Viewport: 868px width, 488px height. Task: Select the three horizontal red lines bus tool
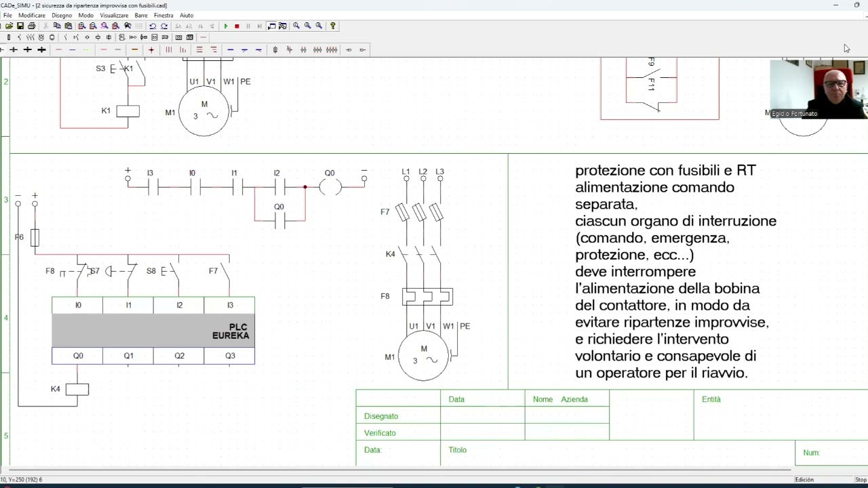(199, 49)
